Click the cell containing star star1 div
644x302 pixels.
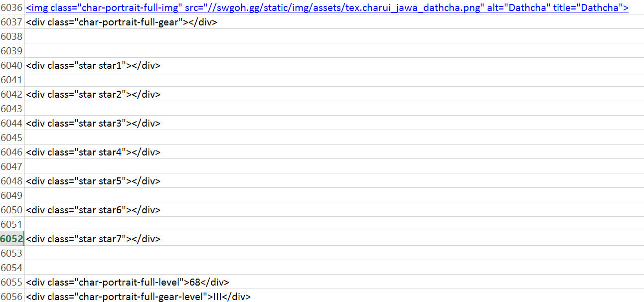(x=93, y=66)
